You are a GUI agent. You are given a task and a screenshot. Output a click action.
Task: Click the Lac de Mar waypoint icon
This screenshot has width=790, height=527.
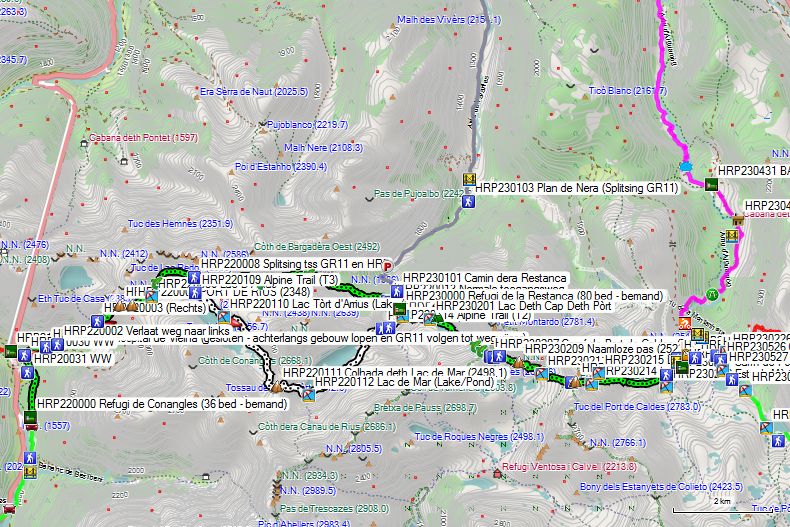pyautogui.click(x=308, y=393)
